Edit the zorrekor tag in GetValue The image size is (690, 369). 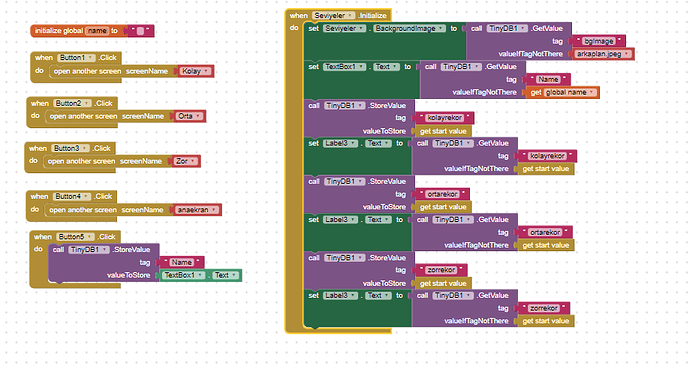pos(544,308)
